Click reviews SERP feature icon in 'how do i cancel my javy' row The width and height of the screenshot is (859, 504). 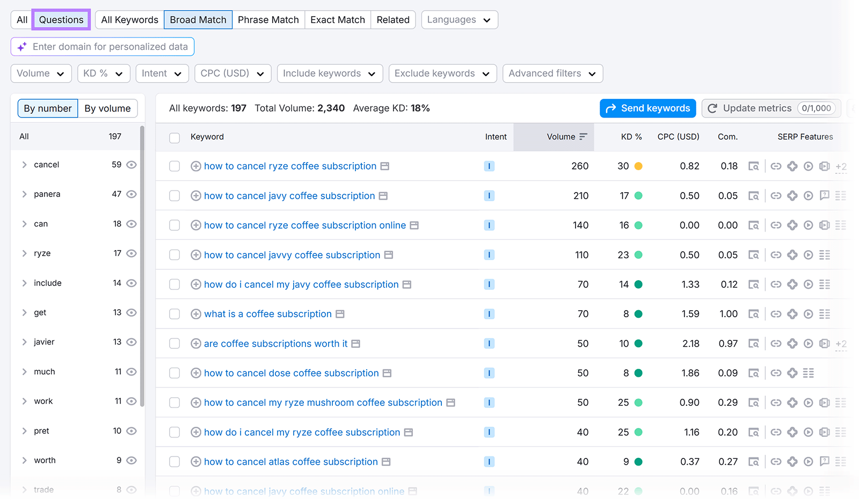coord(792,284)
